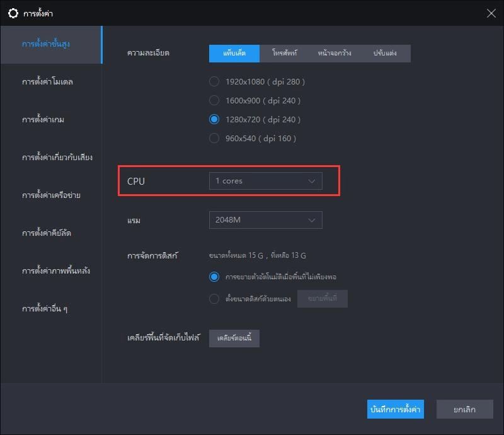
Task: Choose manual disk size (ตั้งขนาดดิสก์ด้วยตนเอง)
Action: pyautogui.click(x=214, y=298)
